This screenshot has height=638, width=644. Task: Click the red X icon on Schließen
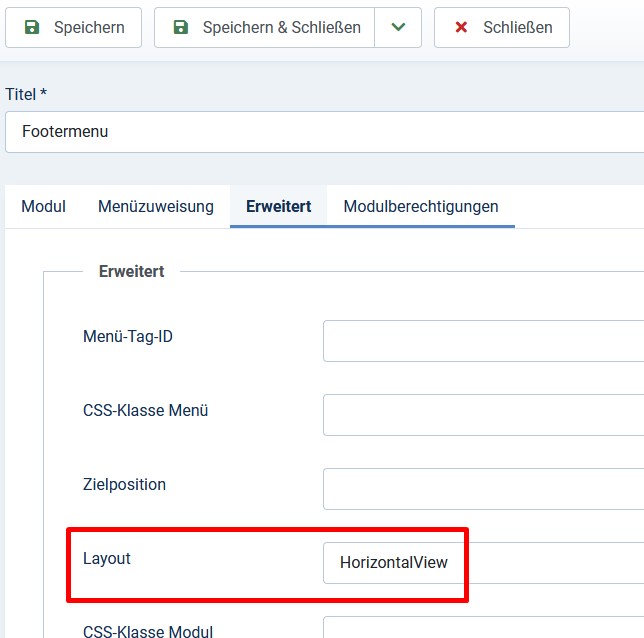point(461,28)
